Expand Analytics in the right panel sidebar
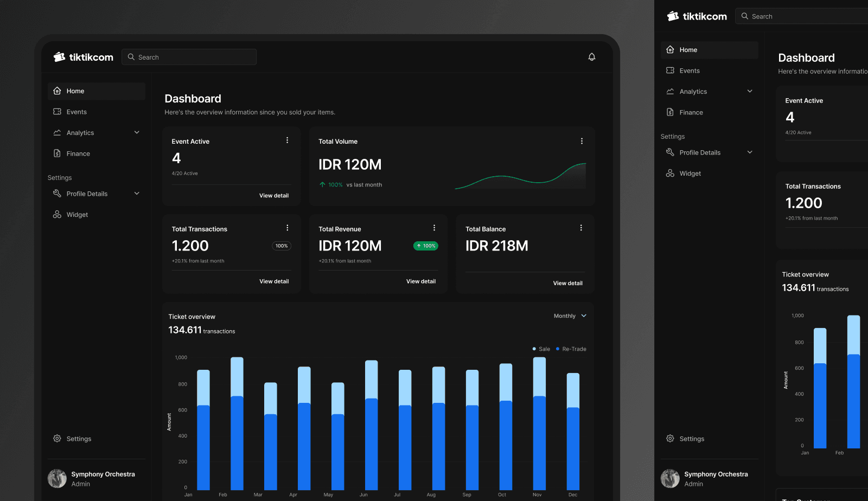The height and width of the screenshot is (501, 868). pos(750,91)
